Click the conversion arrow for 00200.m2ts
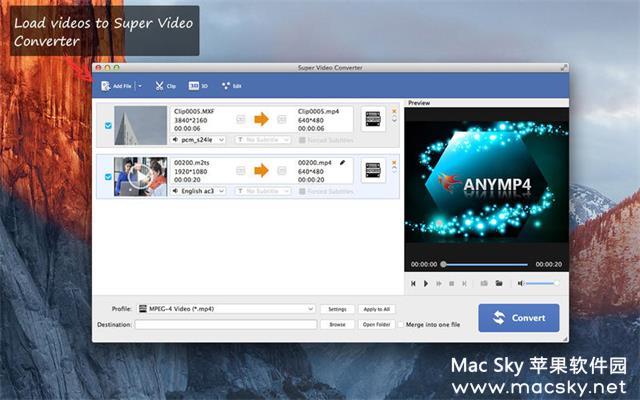The height and width of the screenshot is (400, 640). (261, 171)
